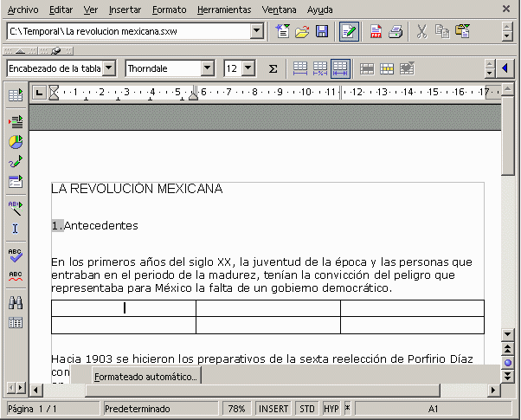The width and height of the screenshot is (521, 420).
Task: Paste with the clipboard icon
Action: click(462, 31)
